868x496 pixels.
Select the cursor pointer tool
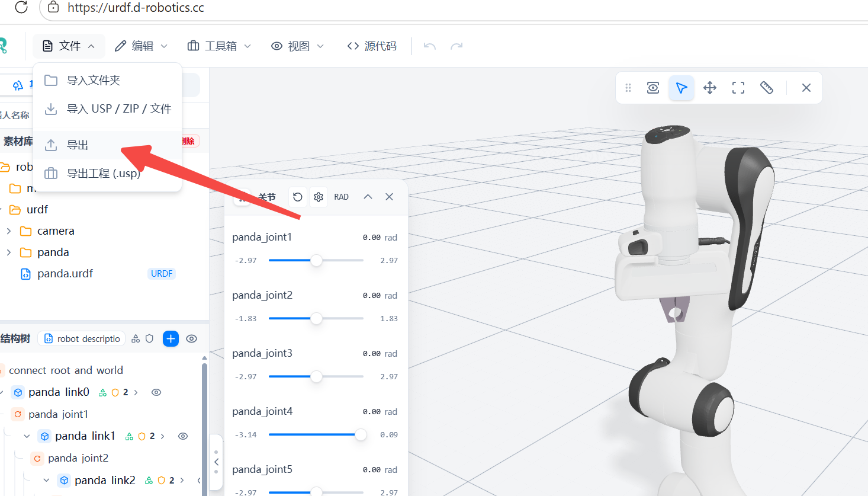(681, 88)
